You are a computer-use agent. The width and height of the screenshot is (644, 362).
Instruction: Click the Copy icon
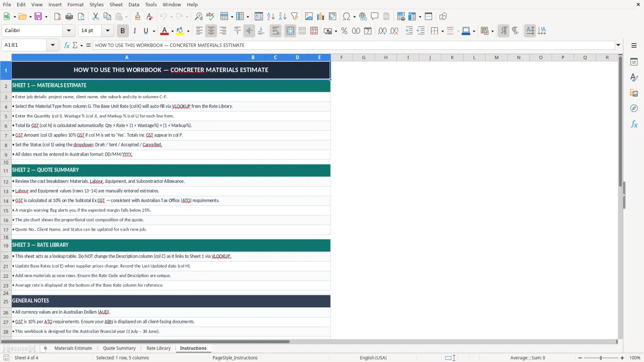107,17
